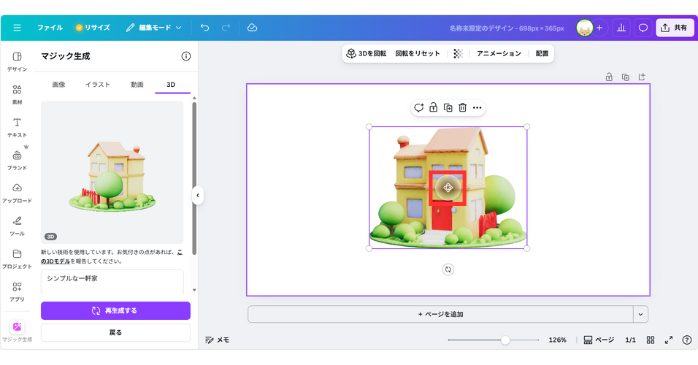Open the メモ notes panel
The width and height of the screenshot is (698, 365).
(217, 340)
